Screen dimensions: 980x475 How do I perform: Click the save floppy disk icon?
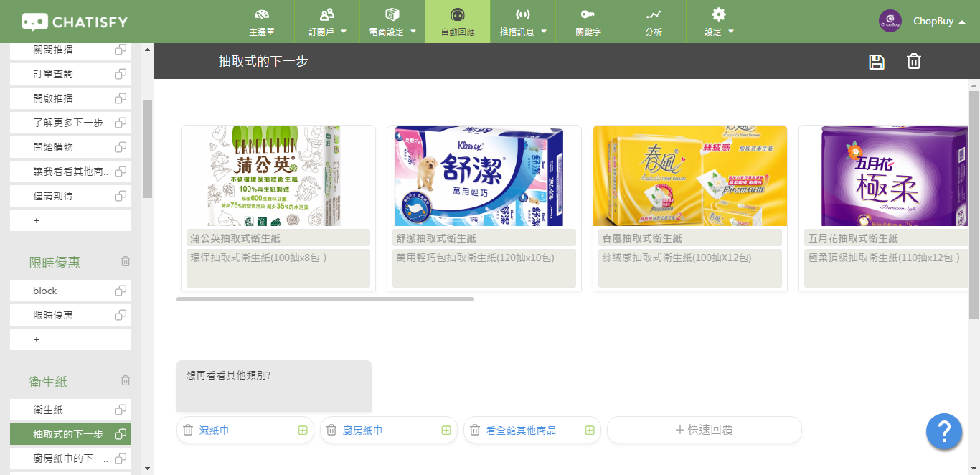coord(876,62)
